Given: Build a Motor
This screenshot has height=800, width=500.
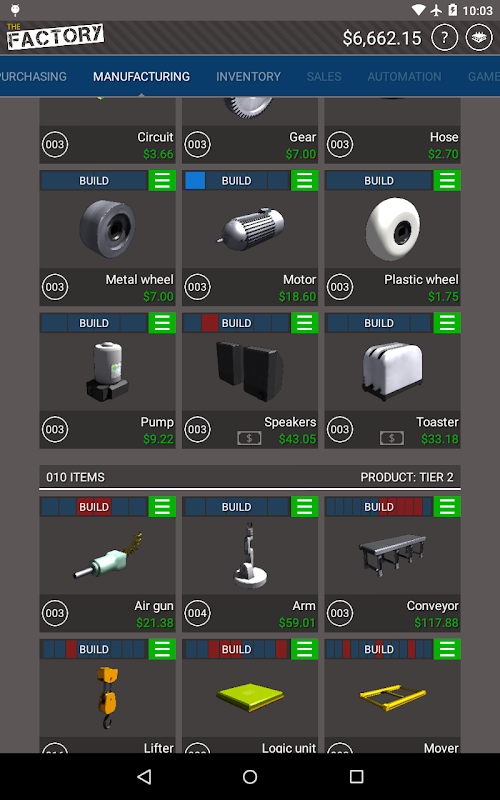Looking at the screenshot, I should tap(236, 181).
